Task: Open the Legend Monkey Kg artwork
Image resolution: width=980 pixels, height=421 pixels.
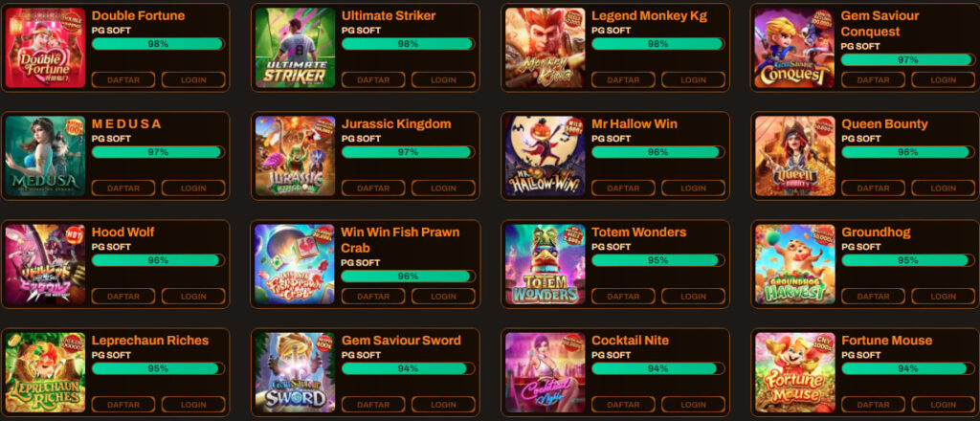Action: click(x=545, y=48)
